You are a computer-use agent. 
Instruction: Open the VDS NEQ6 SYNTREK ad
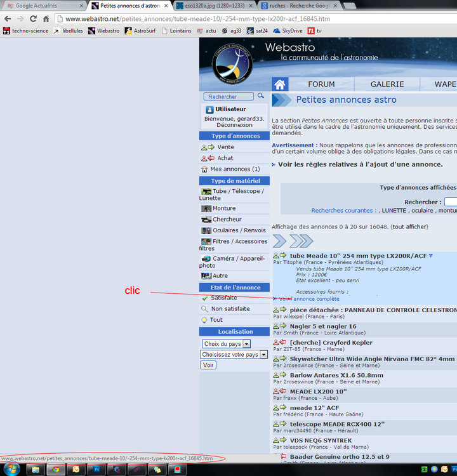click(321, 440)
